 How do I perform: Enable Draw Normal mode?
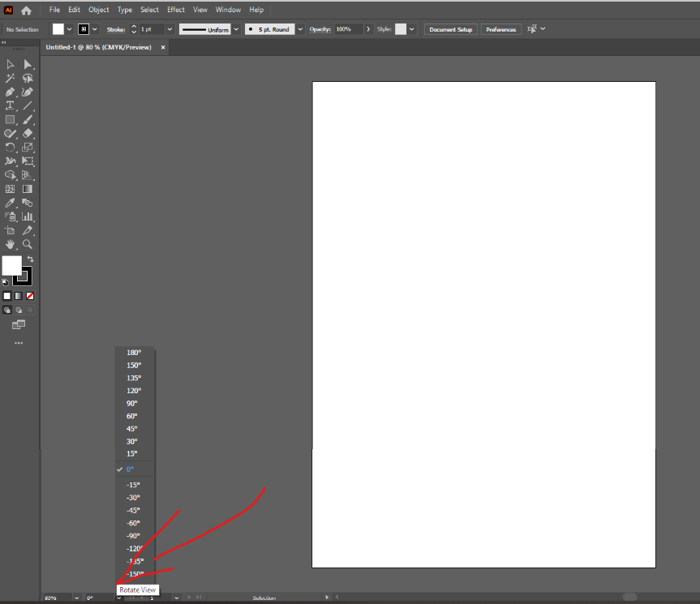click(x=7, y=310)
